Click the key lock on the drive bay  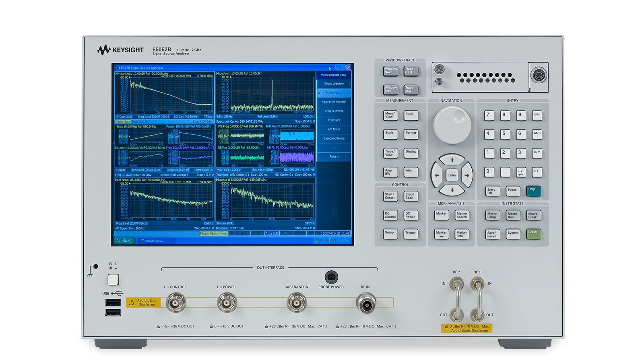tap(538, 75)
